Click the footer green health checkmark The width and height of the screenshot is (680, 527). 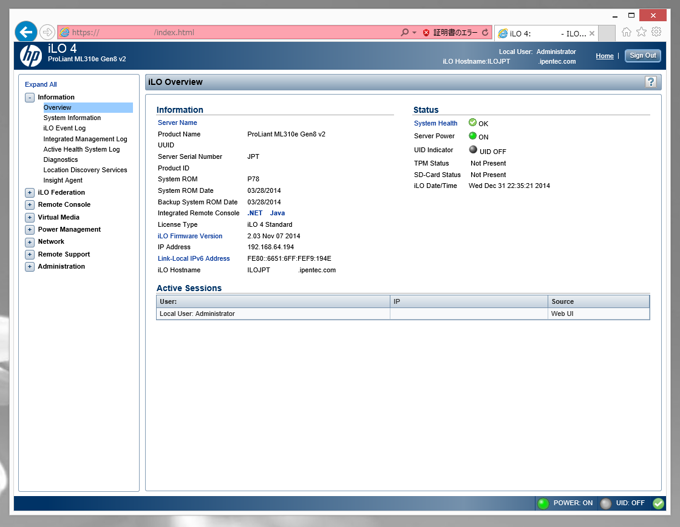point(658,503)
